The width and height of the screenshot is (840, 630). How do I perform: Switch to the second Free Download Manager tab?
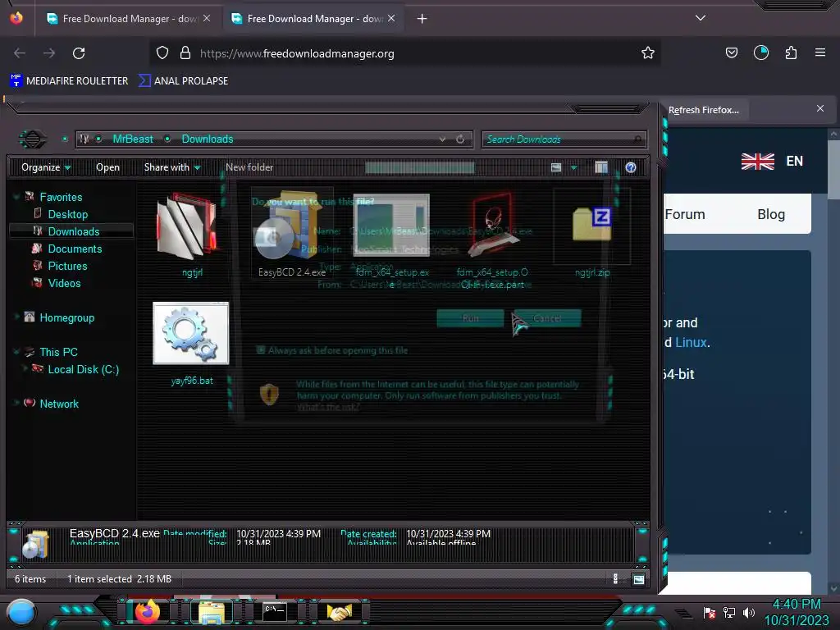pyautogui.click(x=313, y=19)
